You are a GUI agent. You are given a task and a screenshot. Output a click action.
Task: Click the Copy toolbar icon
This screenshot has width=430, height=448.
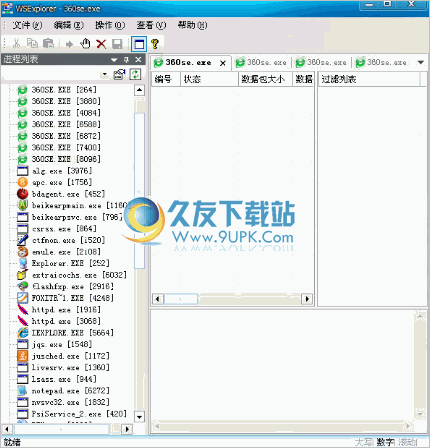[32, 44]
